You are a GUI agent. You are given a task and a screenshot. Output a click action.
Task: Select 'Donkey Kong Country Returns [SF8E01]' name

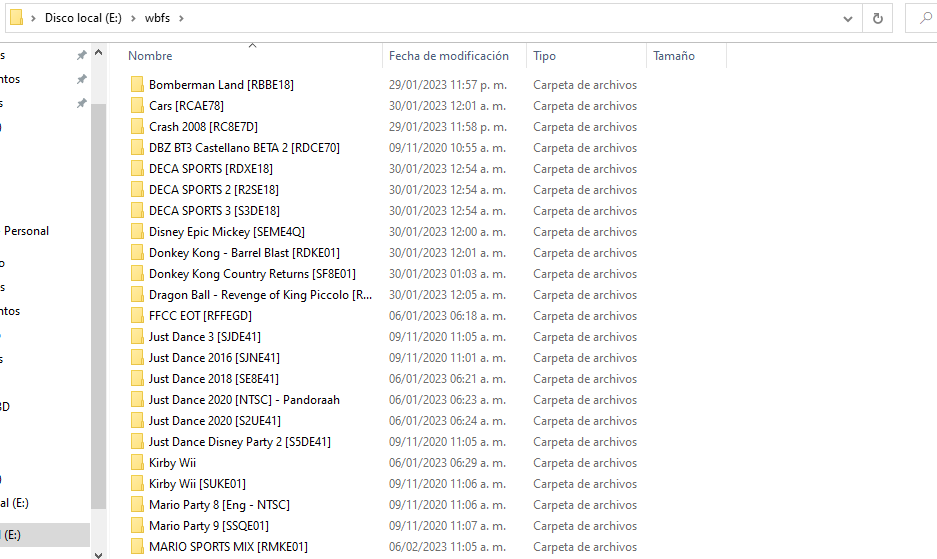pyautogui.click(x=252, y=273)
